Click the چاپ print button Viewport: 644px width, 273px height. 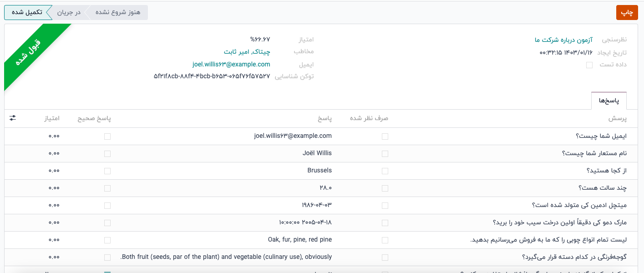[x=627, y=13]
